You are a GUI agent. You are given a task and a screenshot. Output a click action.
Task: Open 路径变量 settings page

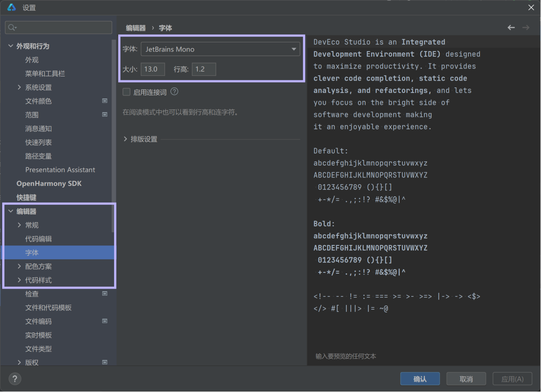[38, 156]
